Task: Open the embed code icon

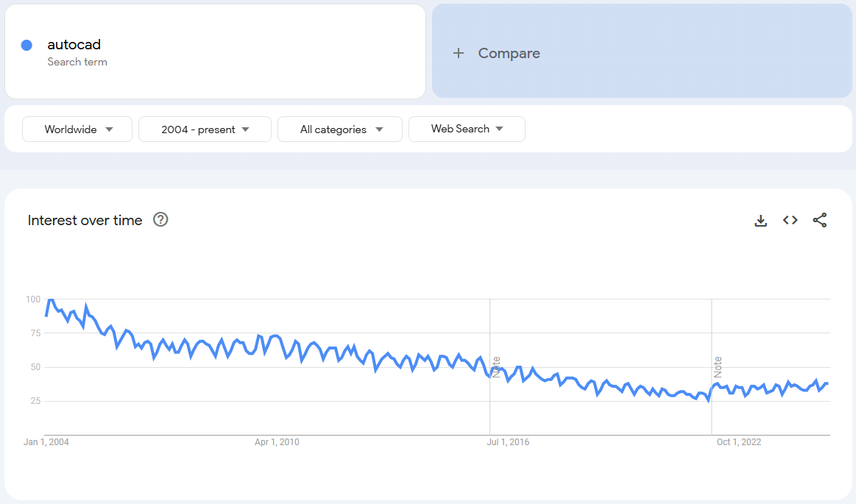Action: click(x=790, y=220)
